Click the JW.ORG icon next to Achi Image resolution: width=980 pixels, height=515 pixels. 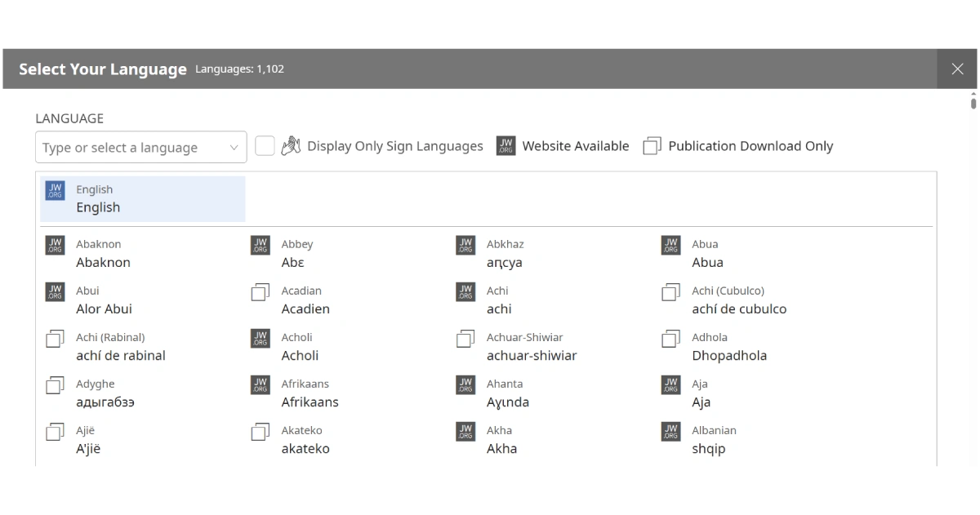pos(465,292)
